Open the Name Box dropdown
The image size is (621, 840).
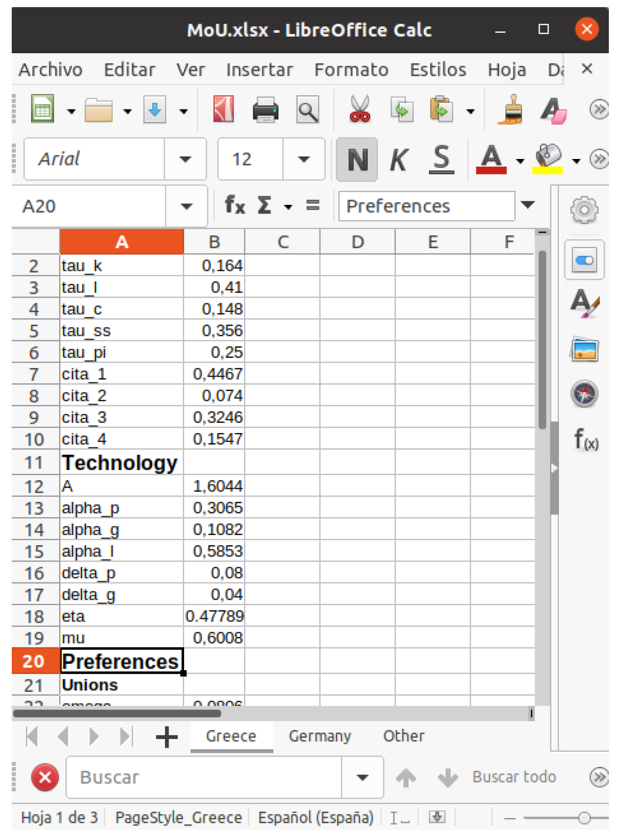point(186,206)
